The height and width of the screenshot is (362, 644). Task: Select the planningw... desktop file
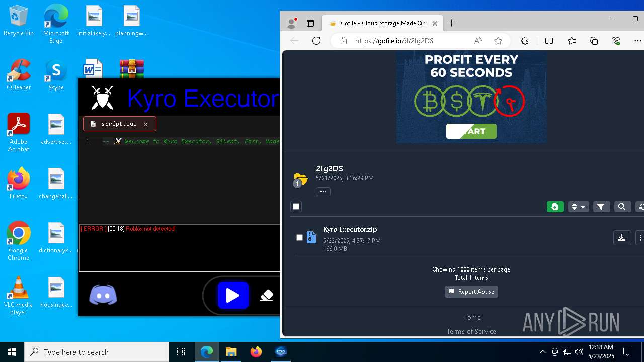tap(131, 21)
